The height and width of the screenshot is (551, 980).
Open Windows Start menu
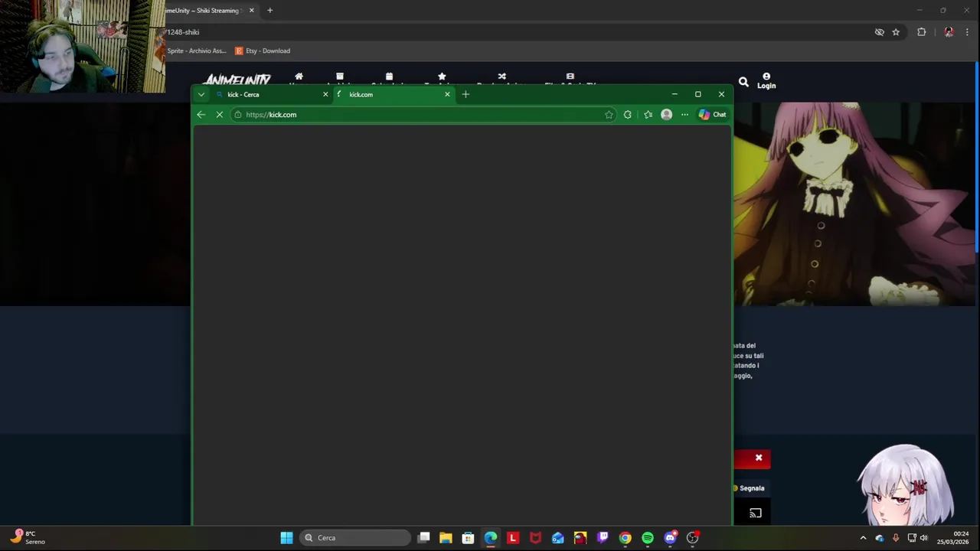click(286, 538)
